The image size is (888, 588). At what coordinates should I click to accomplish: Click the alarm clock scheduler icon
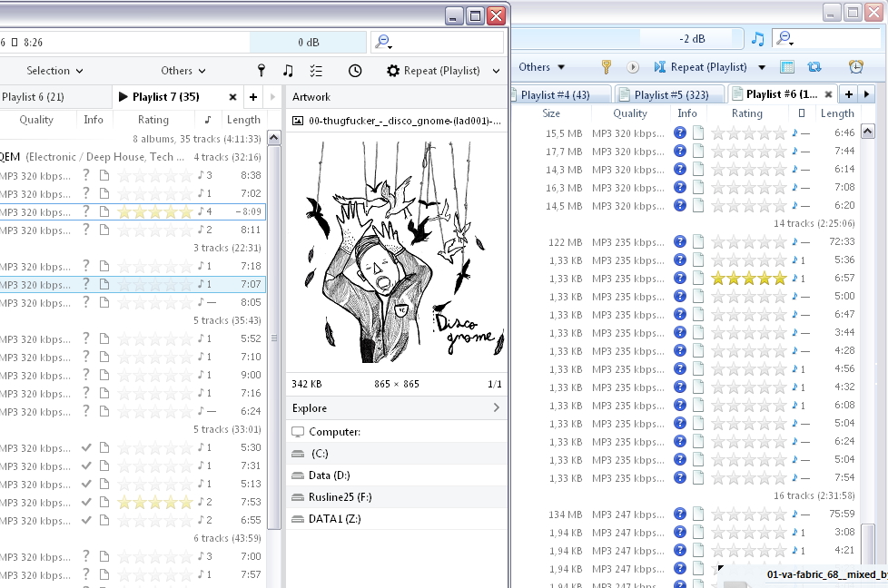(855, 67)
